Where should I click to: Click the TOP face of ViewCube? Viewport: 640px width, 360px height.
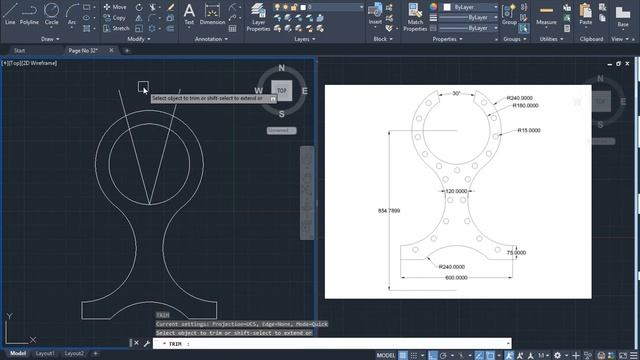tap(282, 91)
